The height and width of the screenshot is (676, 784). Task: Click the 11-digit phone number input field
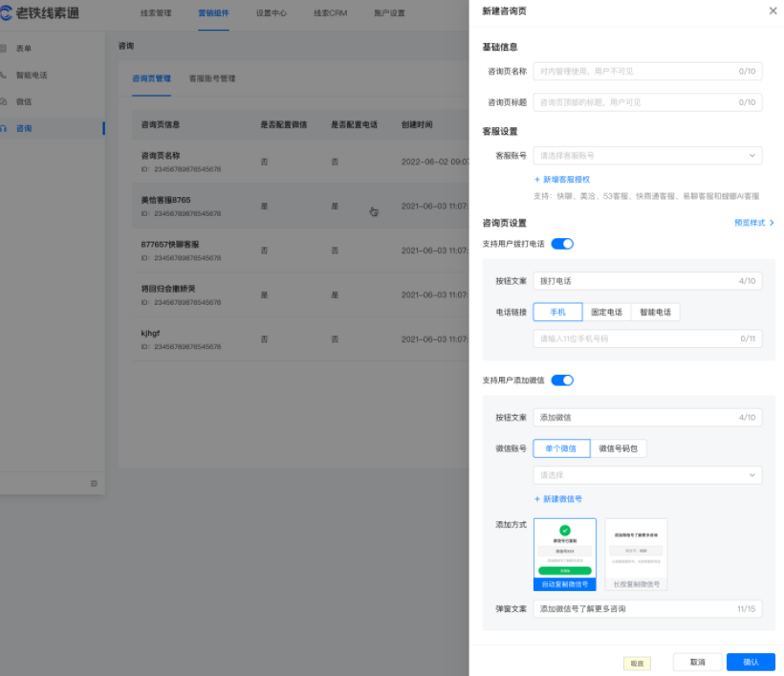tap(646, 336)
